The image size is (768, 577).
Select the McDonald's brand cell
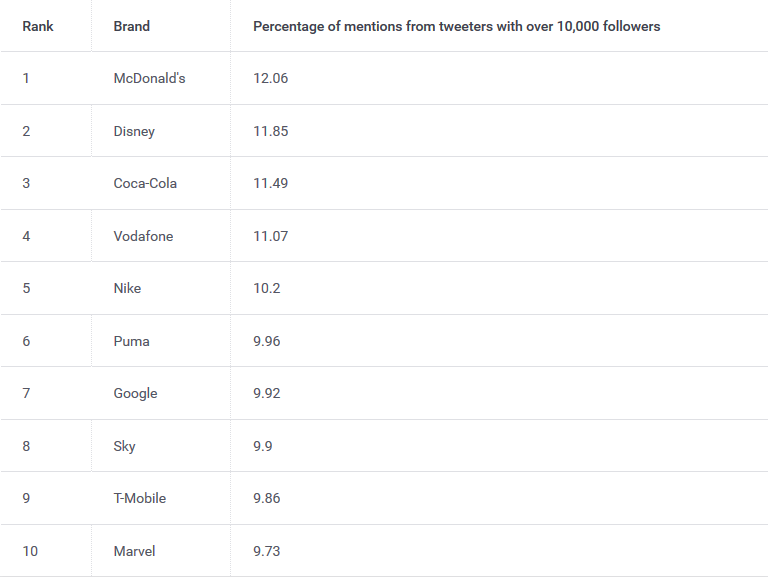click(149, 78)
